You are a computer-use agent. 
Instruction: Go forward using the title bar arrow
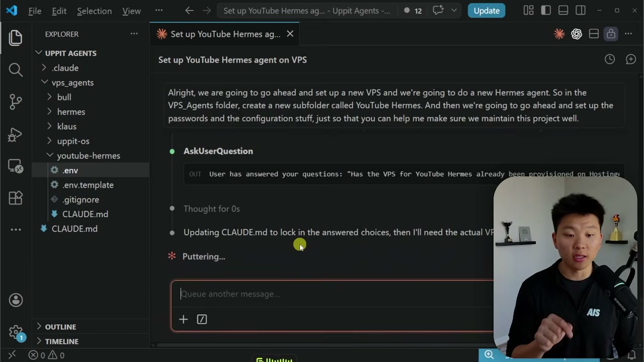point(206,11)
